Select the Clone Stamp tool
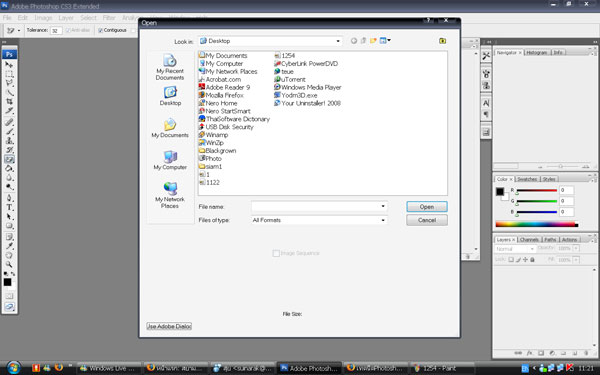The height and width of the screenshot is (375, 600). tap(9, 140)
